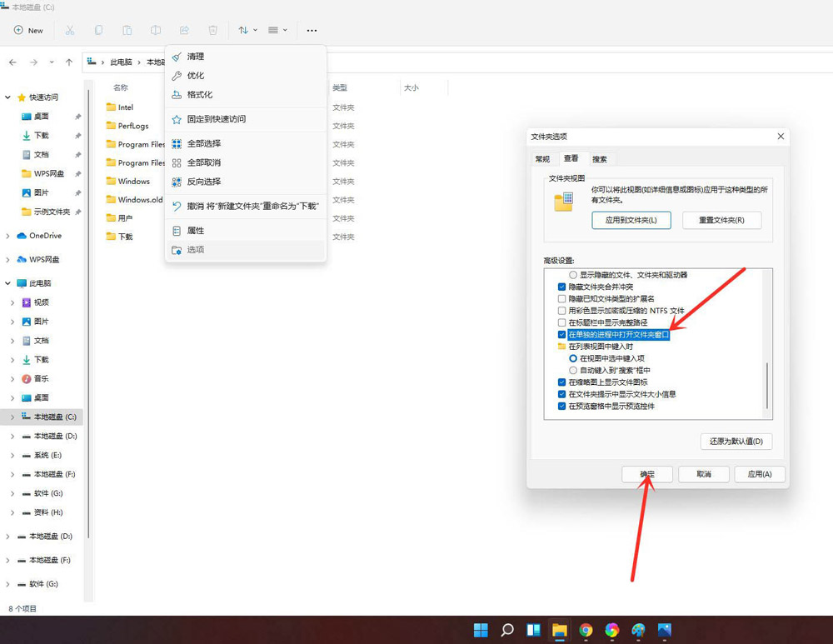Click the 确定 button to confirm
This screenshot has width=833, height=644.
pyautogui.click(x=646, y=473)
